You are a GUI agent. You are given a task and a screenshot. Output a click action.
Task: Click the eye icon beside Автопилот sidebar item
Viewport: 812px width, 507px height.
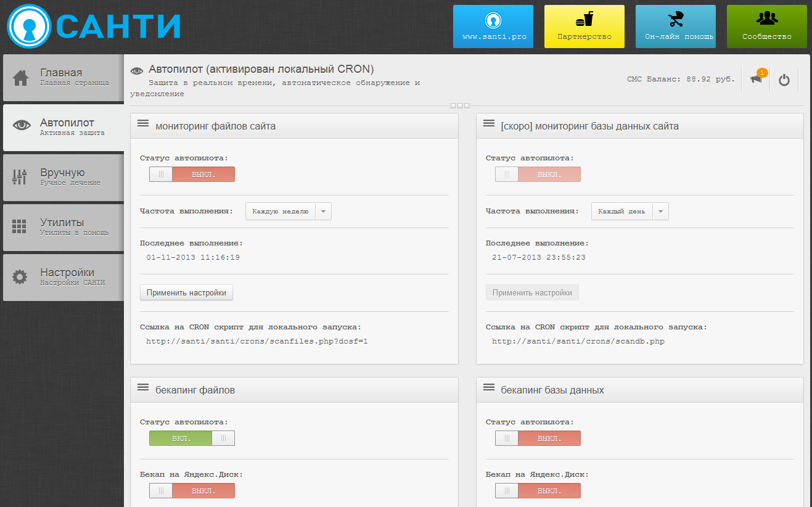pos(22,125)
